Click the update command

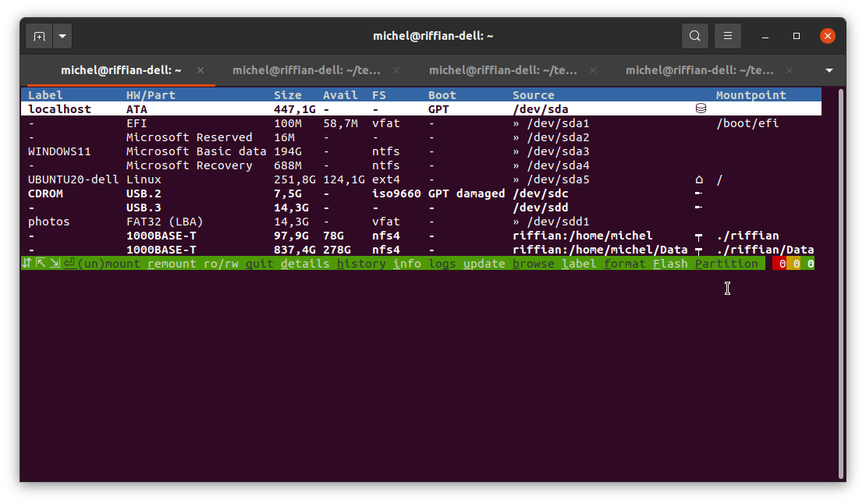coord(484,264)
